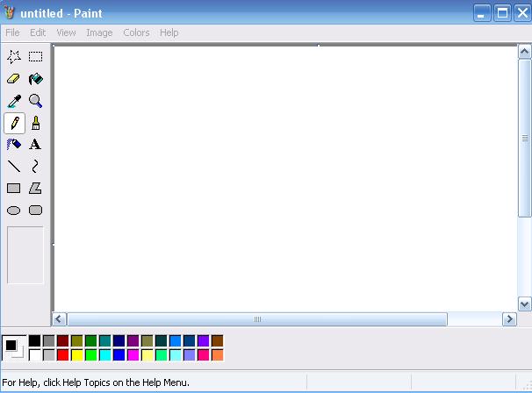Pick the purple color swatch in top row

click(133, 340)
